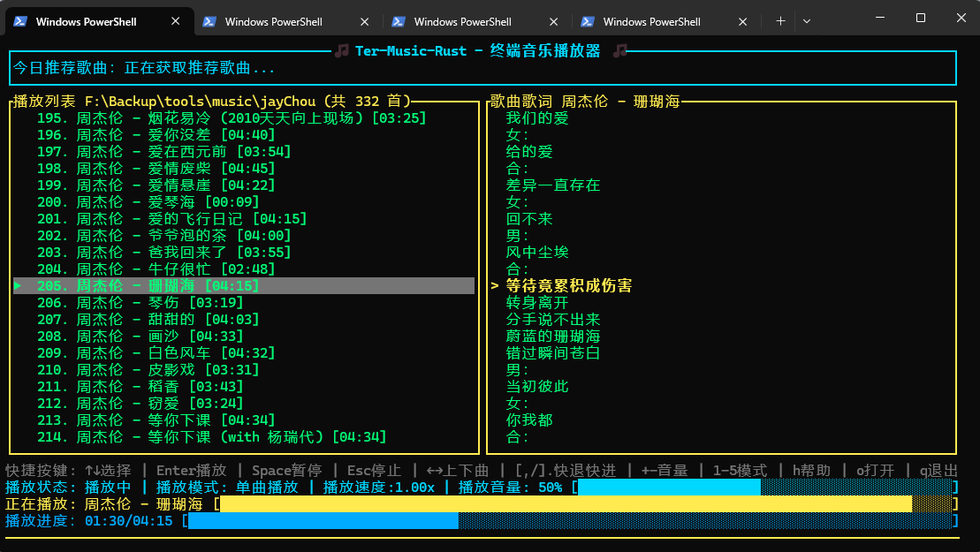Select song 200 爱琴海
Screen dimensions: 980x552
[148, 202]
